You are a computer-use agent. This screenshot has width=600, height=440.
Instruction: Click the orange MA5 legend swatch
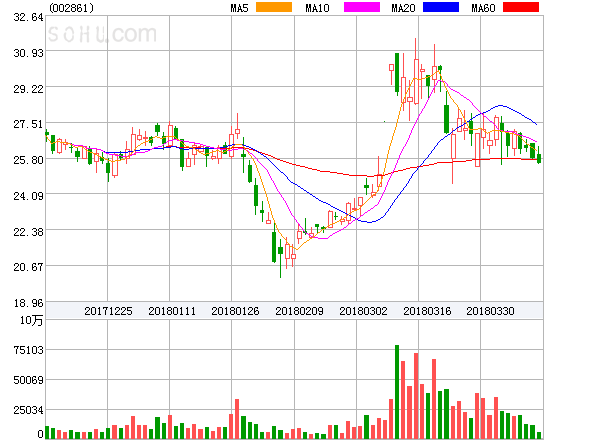click(x=274, y=7)
